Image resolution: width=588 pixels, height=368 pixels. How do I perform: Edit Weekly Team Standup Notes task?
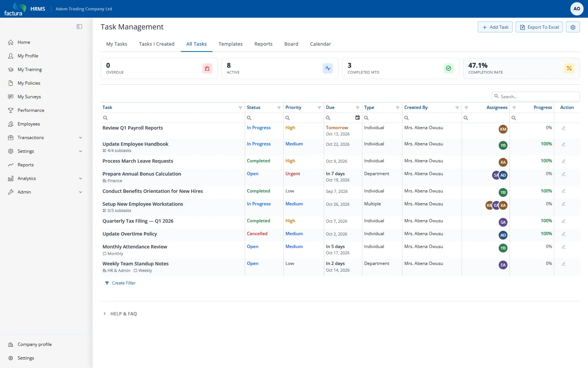click(564, 264)
